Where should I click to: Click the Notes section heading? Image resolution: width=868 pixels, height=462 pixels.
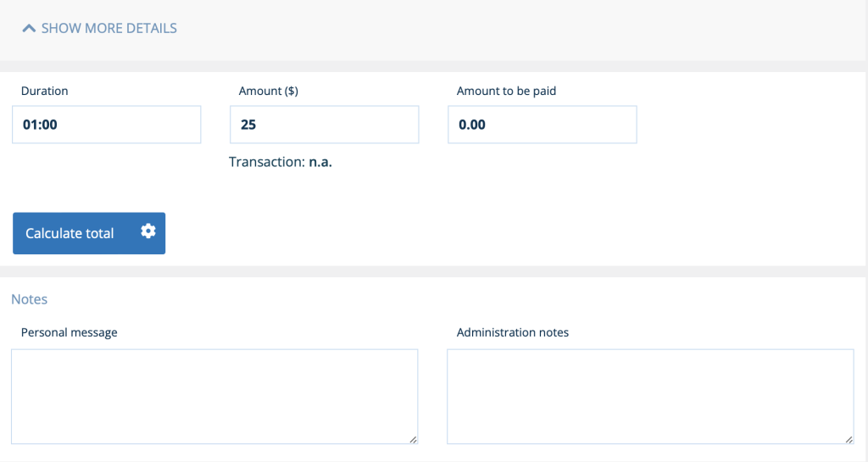[x=30, y=299]
